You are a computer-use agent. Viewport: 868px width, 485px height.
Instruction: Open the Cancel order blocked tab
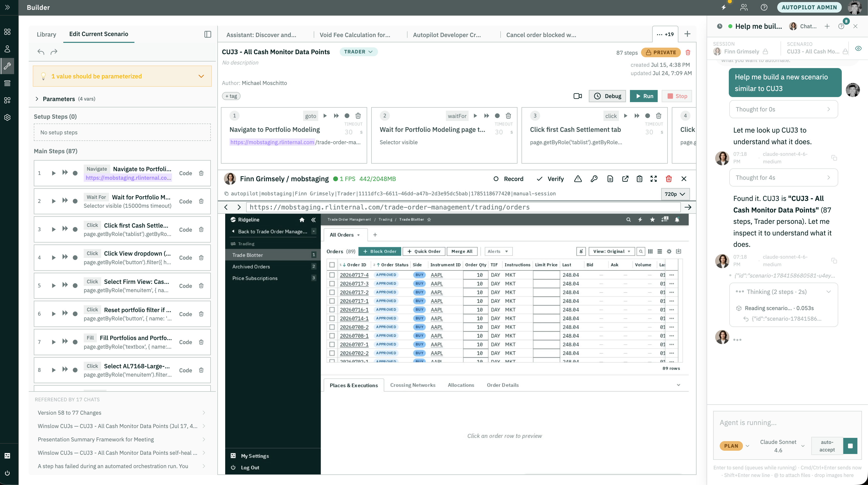tap(541, 35)
